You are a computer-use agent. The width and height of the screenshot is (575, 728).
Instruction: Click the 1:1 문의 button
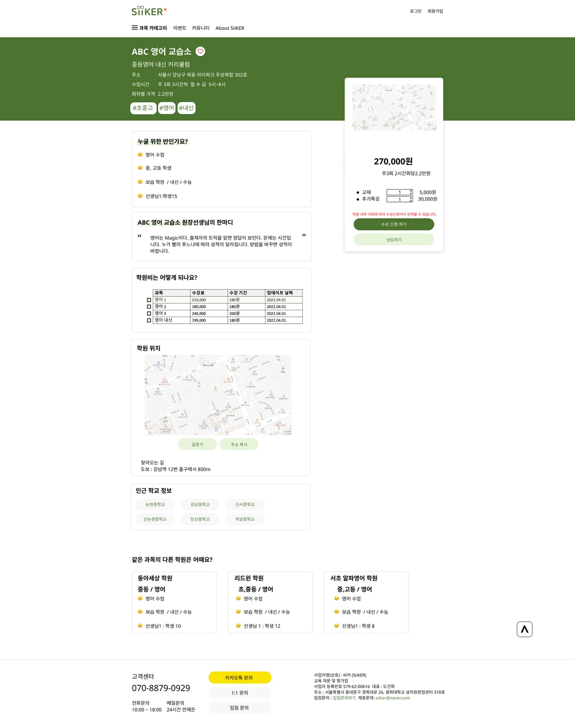point(240,693)
